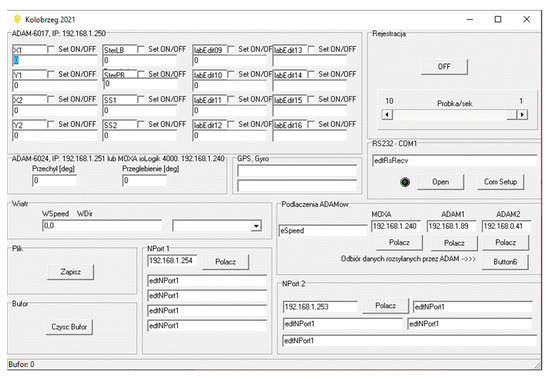Click Polacz under the MOXA address
This screenshot has width=550, height=379.
point(399,242)
